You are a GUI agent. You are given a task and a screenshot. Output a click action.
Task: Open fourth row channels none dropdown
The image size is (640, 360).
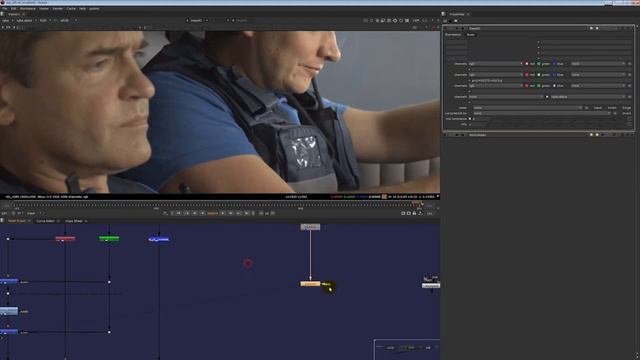click(506, 97)
